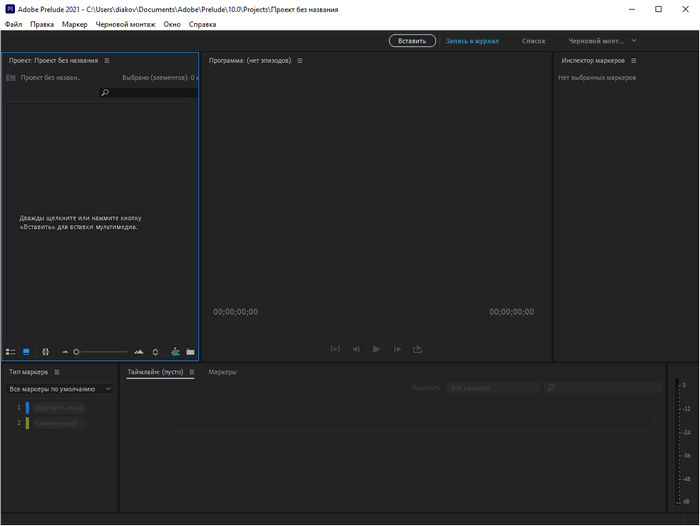Switch Project panel to thumbnail view

26,352
